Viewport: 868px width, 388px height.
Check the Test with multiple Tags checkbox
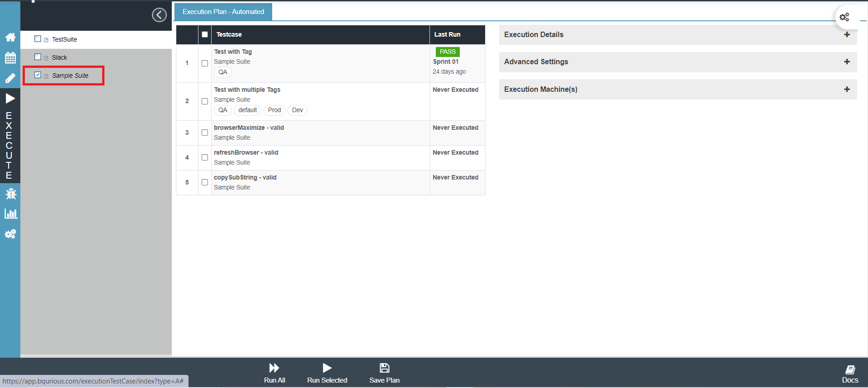point(205,101)
